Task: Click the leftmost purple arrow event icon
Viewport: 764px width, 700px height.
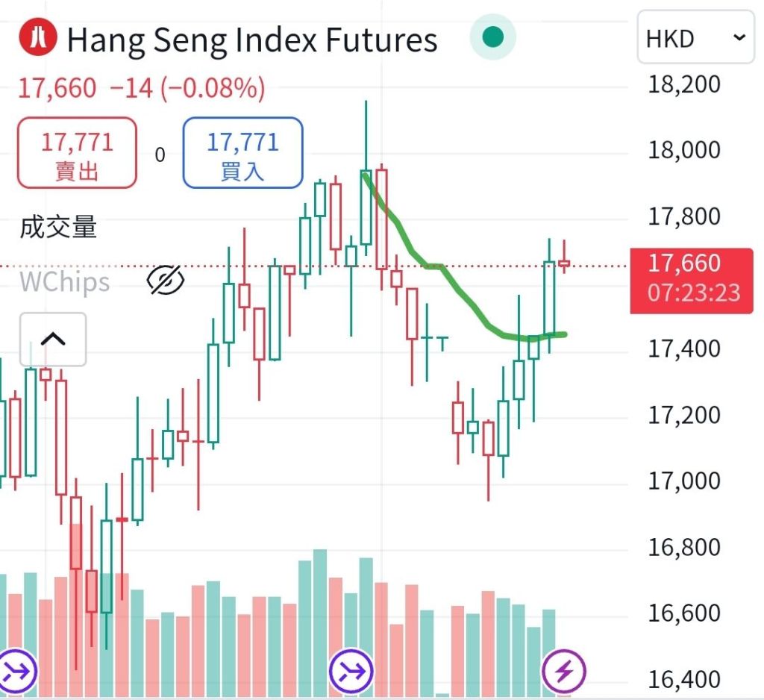Action: tap(17, 669)
